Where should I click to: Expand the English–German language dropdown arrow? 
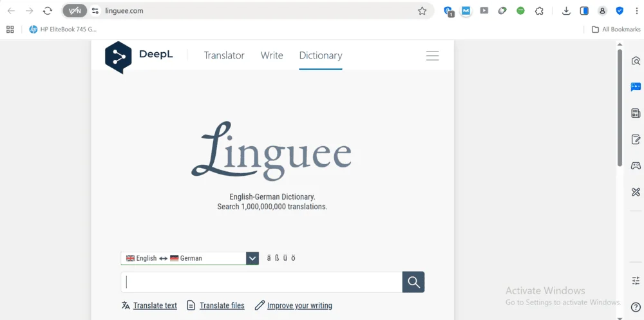(252, 258)
